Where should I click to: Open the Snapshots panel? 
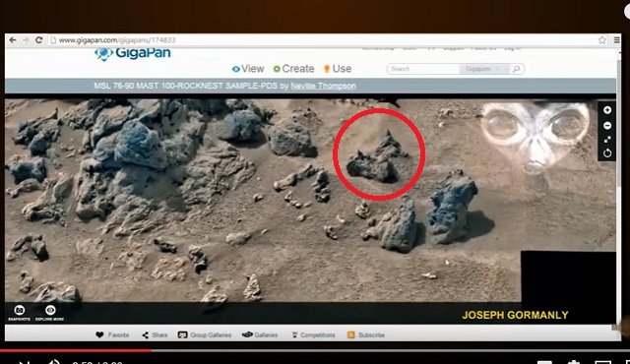click(x=20, y=313)
